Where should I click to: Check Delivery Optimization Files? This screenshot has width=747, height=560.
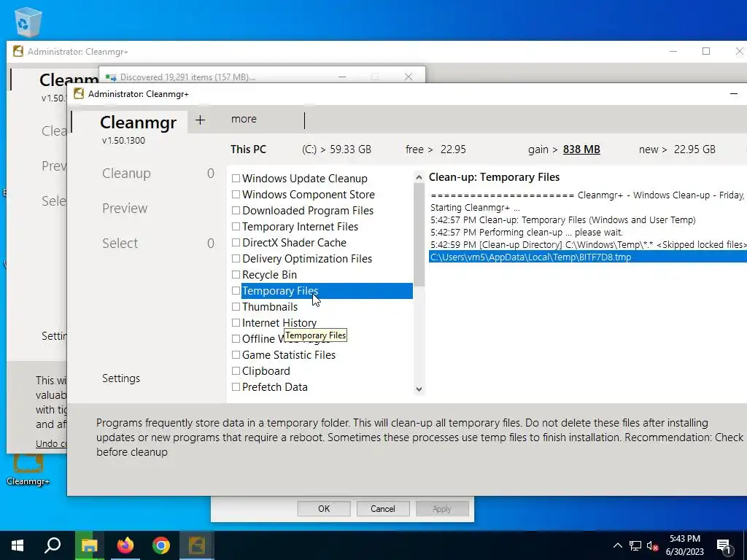click(236, 259)
